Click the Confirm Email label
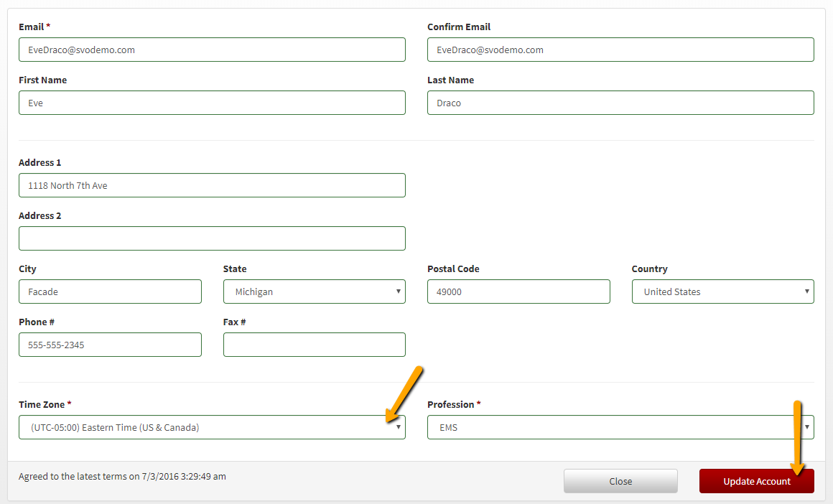The image size is (833, 504). pos(459,27)
